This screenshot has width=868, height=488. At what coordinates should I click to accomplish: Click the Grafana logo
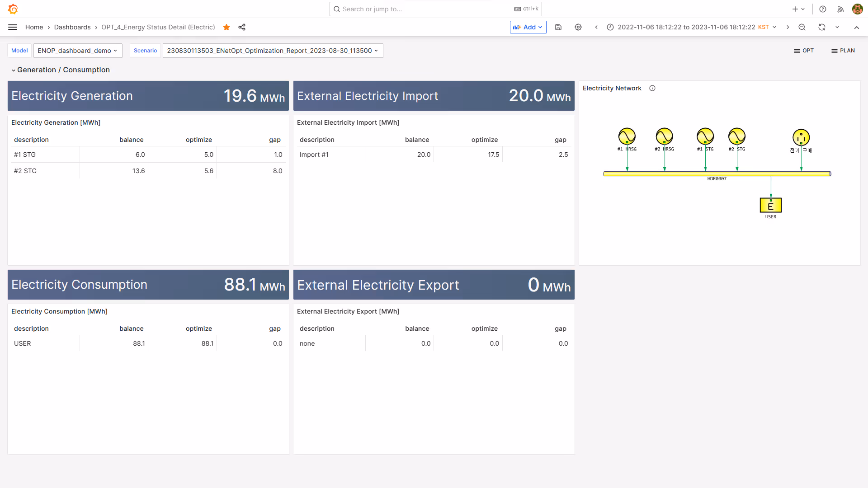point(13,9)
